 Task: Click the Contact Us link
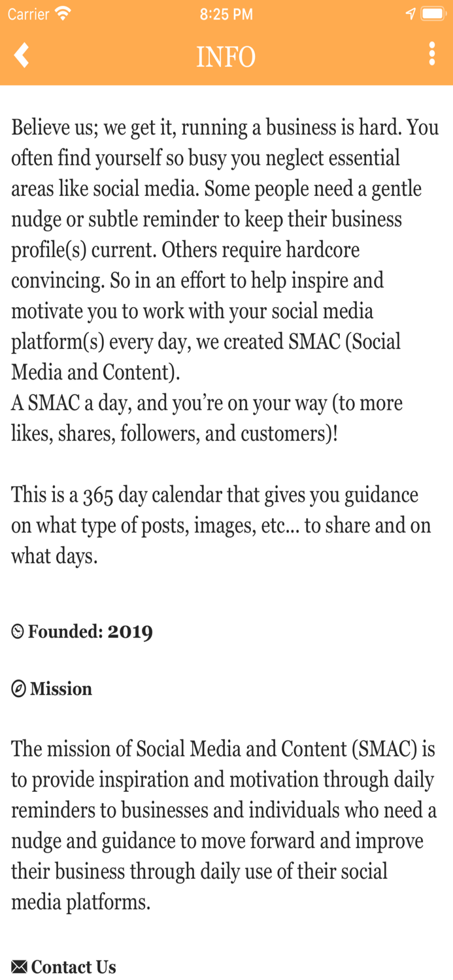(75, 967)
